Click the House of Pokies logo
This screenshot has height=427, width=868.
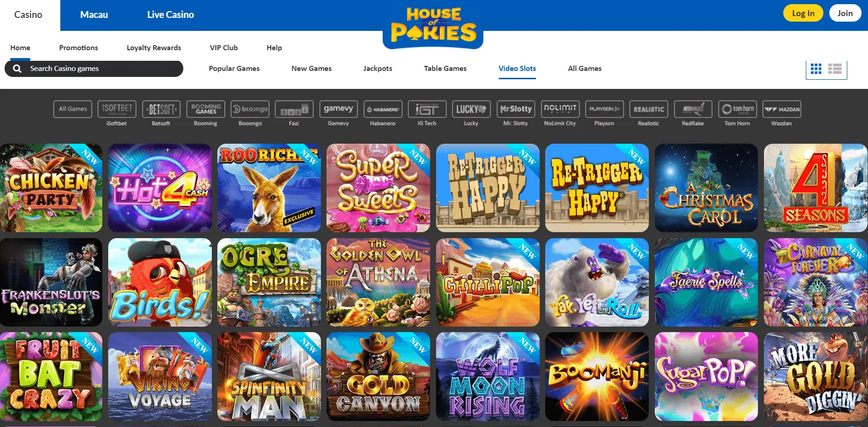pos(433,26)
